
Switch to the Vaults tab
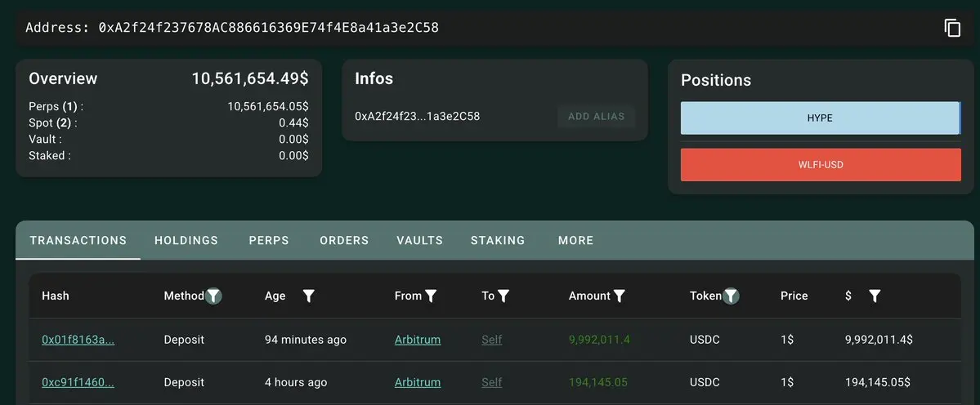pos(419,240)
